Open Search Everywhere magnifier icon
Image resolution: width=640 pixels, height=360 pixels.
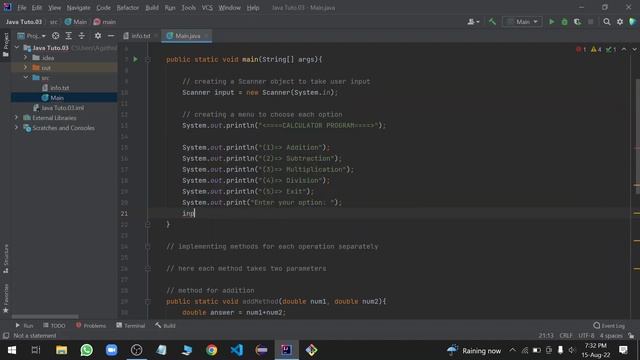coord(607,22)
